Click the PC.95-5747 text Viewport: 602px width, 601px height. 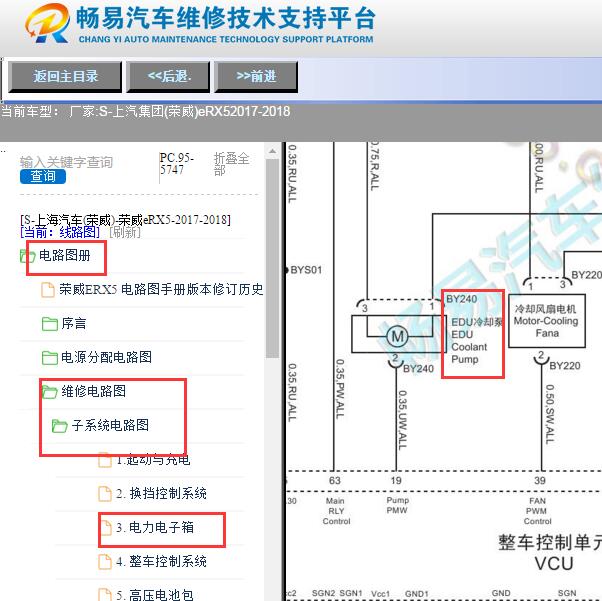tap(177, 164)
